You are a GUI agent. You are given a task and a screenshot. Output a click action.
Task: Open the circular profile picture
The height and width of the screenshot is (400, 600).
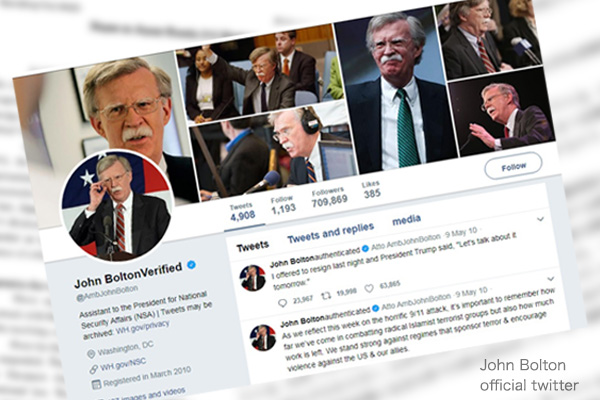pyautogui.click(x=117, y=205)
